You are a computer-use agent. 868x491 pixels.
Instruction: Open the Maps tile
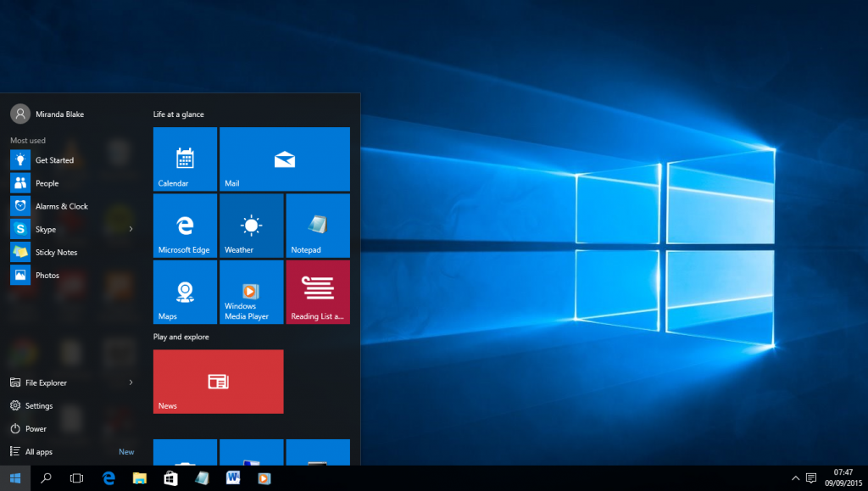pos(185,292)
